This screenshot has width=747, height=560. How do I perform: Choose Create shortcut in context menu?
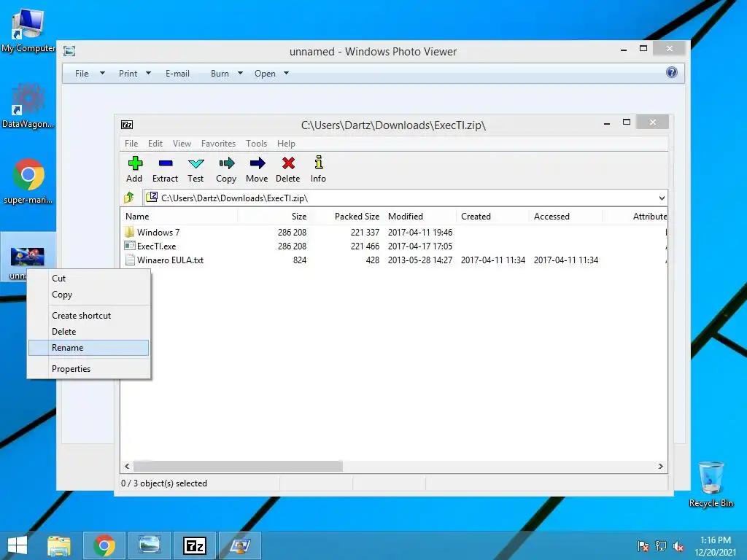point(88,315)
